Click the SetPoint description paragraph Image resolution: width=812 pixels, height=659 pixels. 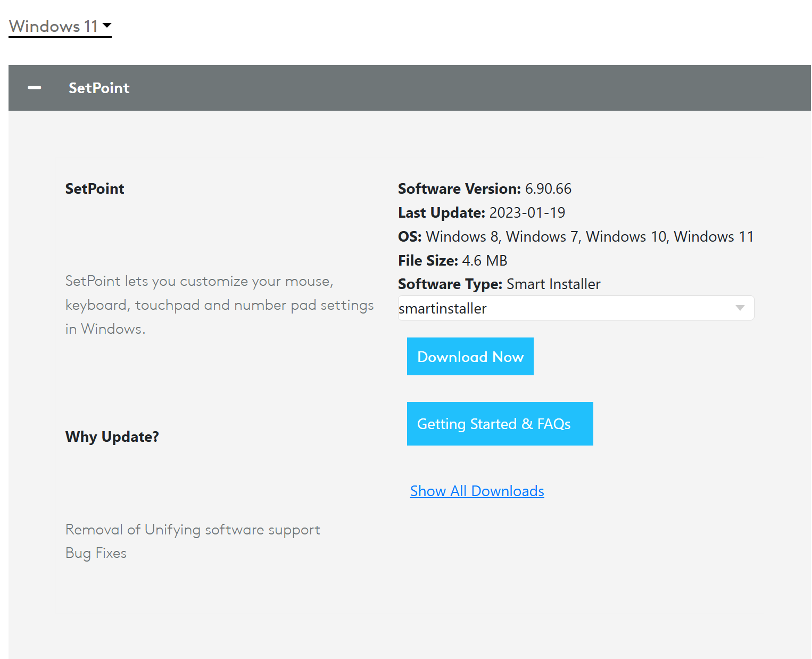pos(219,305)
